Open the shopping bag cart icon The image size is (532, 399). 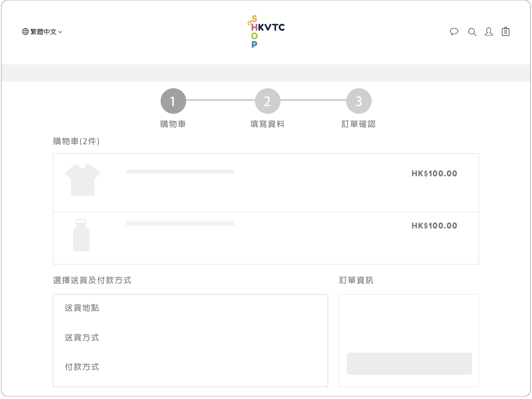(505, 31)
